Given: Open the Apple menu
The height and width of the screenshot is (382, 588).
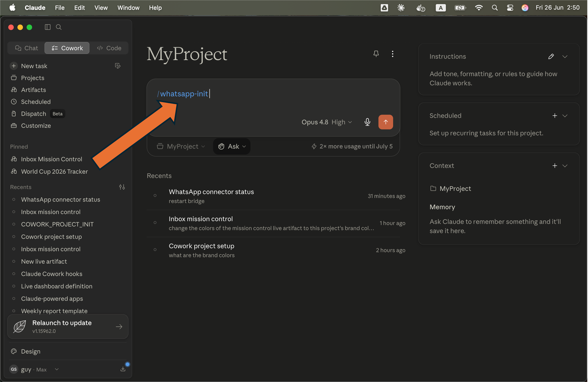Looking at the screenshot, I should click(x=12, y=8).
